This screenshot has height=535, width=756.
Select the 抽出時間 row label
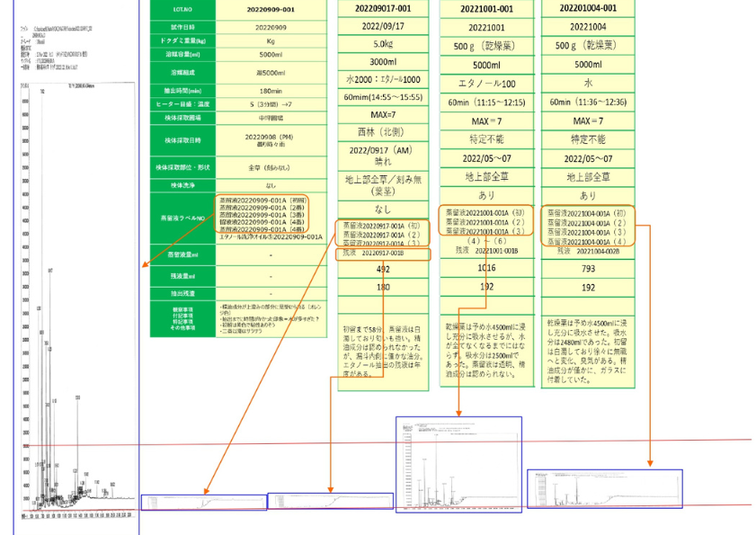tap(182, 91)
